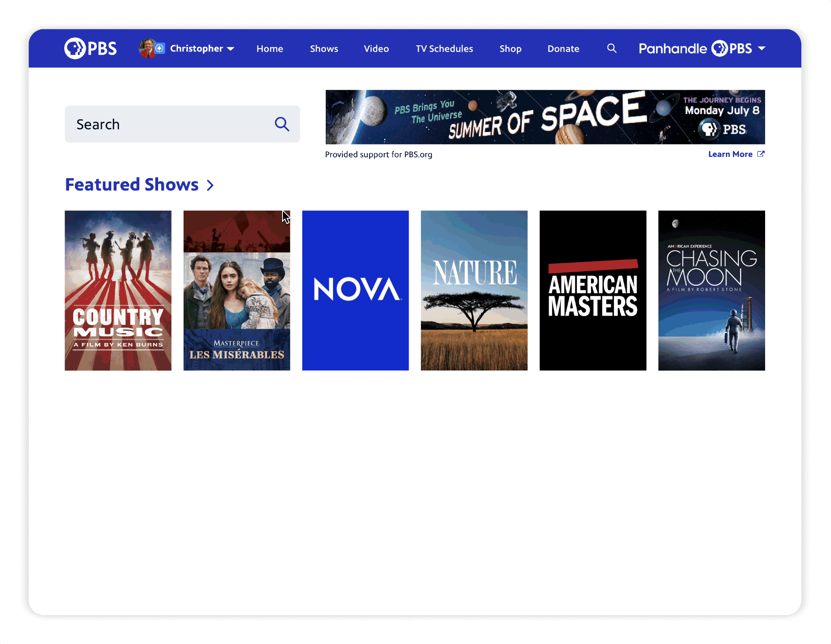Open the Christopher account dropdown
This screenshot has height=644, width=831.
tap(202, 49)
